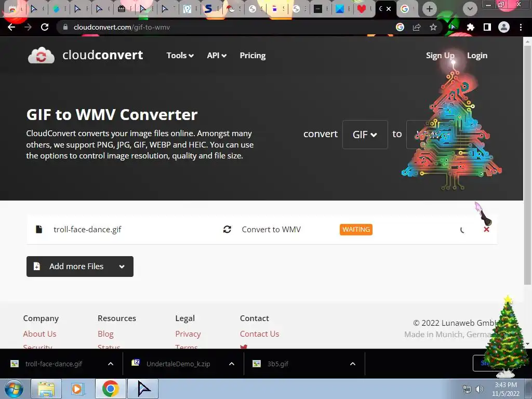
Task: Click cursor app taskbar icon
Action: [143, 389]
